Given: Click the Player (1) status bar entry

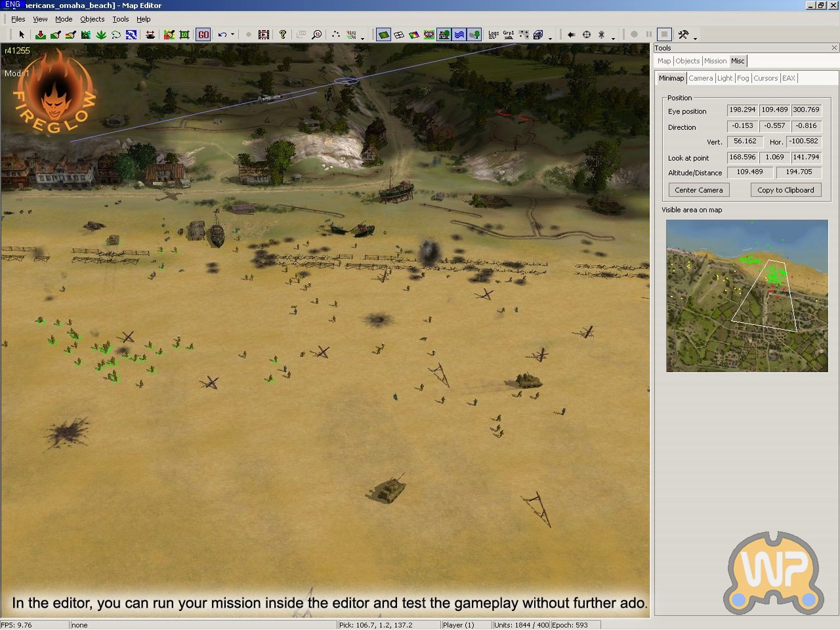Looking at the screenshot, I should click(466, 625).
